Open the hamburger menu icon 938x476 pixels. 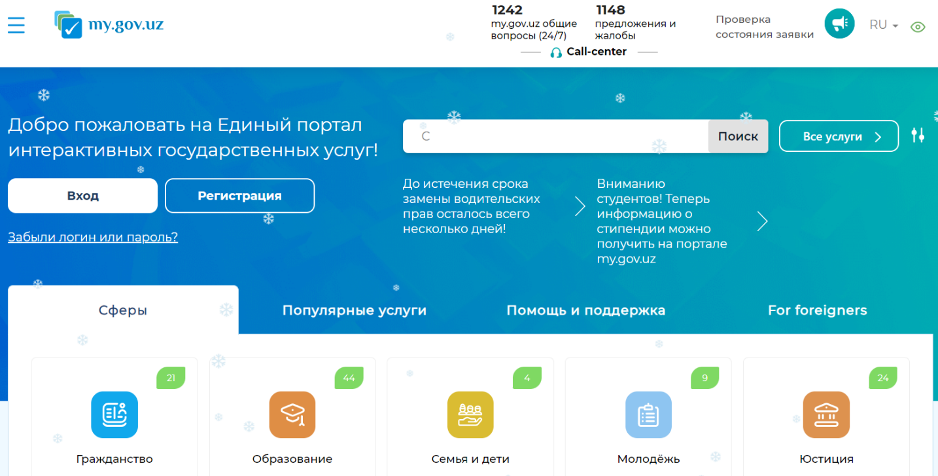(x=16, y=25)
